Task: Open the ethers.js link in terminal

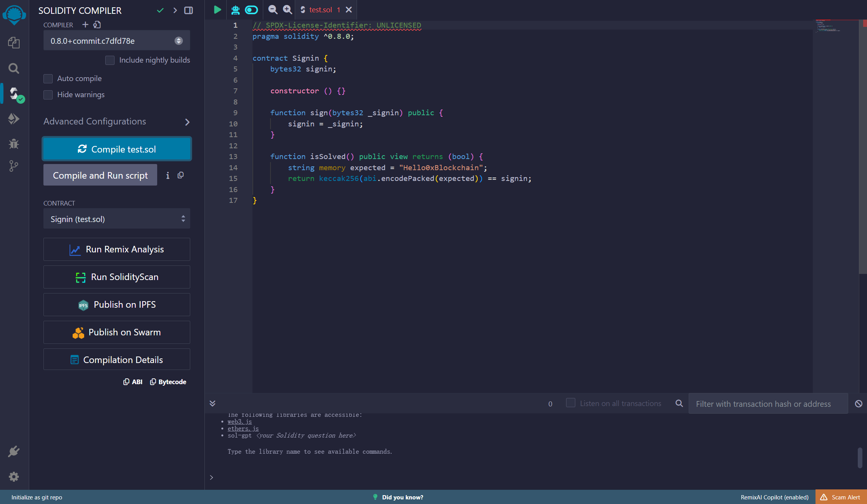Action: 243,429
